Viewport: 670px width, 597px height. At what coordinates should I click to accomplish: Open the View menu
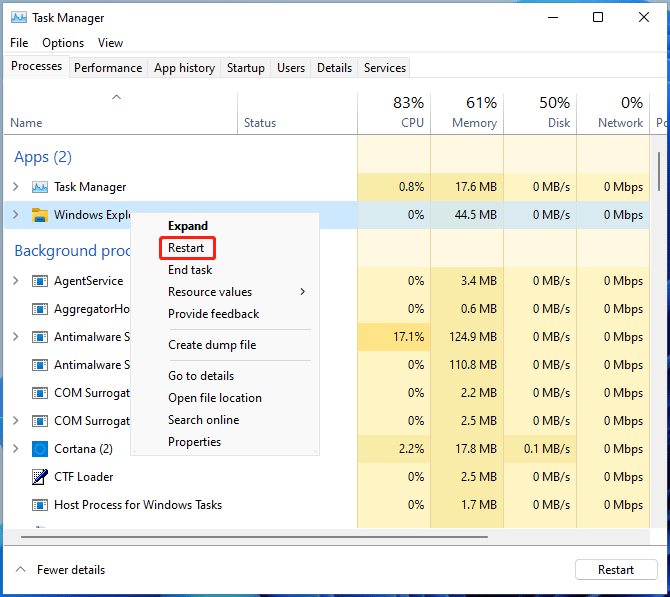tap(110, 43)
